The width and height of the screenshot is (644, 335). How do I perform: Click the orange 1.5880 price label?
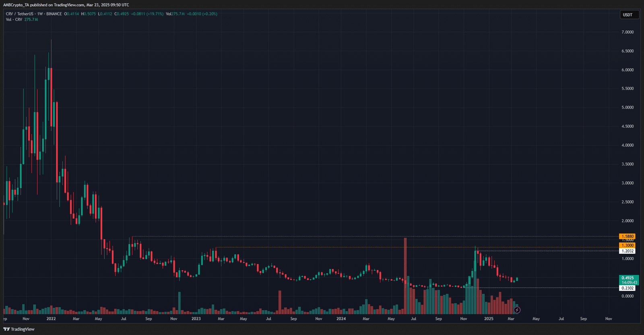click(x=627, y=236)
